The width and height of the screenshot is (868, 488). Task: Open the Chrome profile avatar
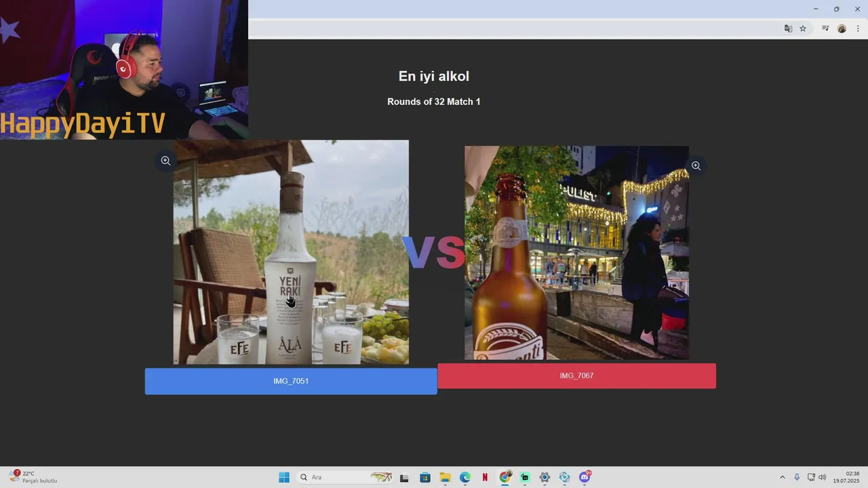[x=842, y=28]
